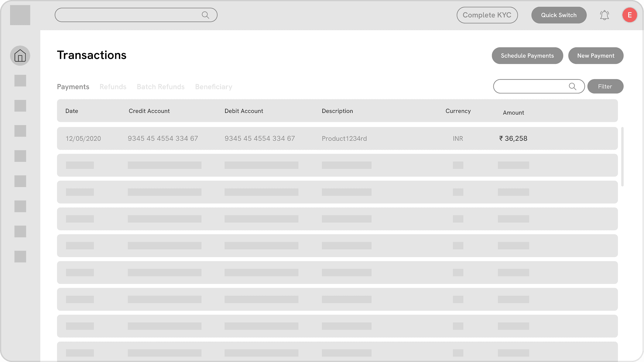
Task: Switch to the Refunds tab
Action: point(113,87)
